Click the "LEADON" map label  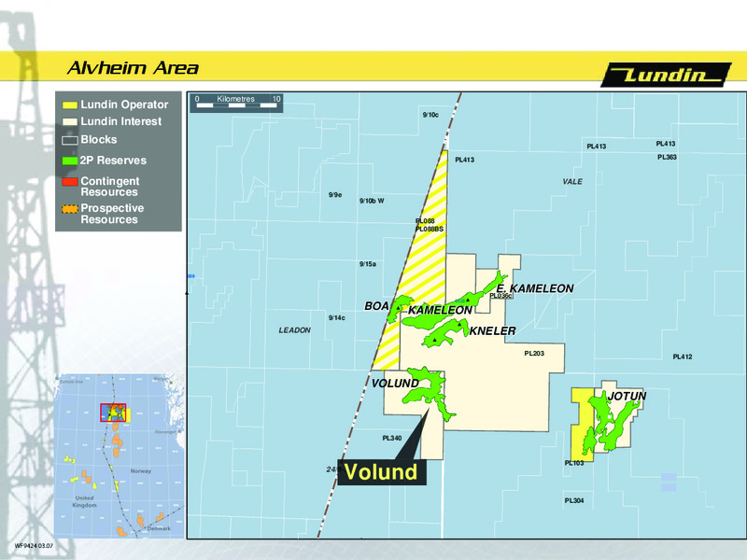(294, 330)
